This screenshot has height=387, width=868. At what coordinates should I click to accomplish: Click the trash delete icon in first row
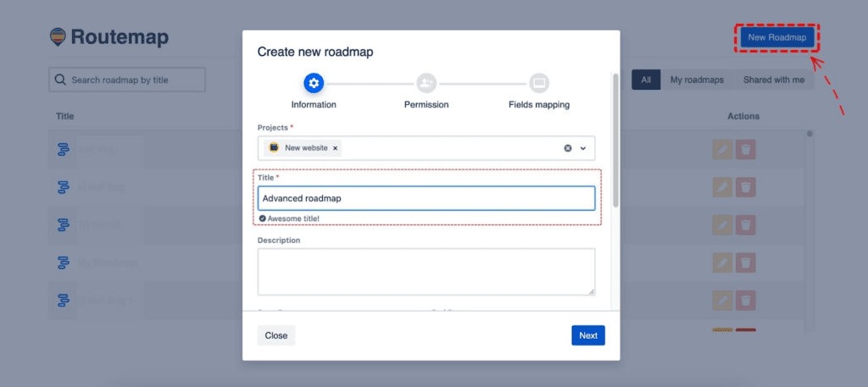[x=746, y=150]
